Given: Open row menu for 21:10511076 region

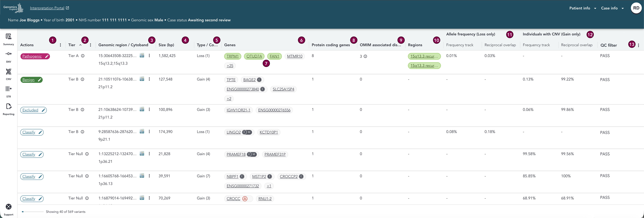Looking at the screenshot, I should [149, 79].
